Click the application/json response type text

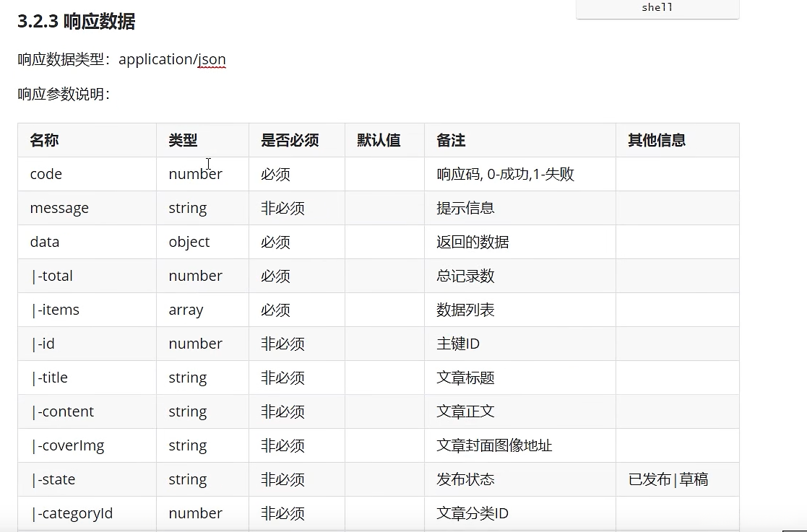(172, 60)
